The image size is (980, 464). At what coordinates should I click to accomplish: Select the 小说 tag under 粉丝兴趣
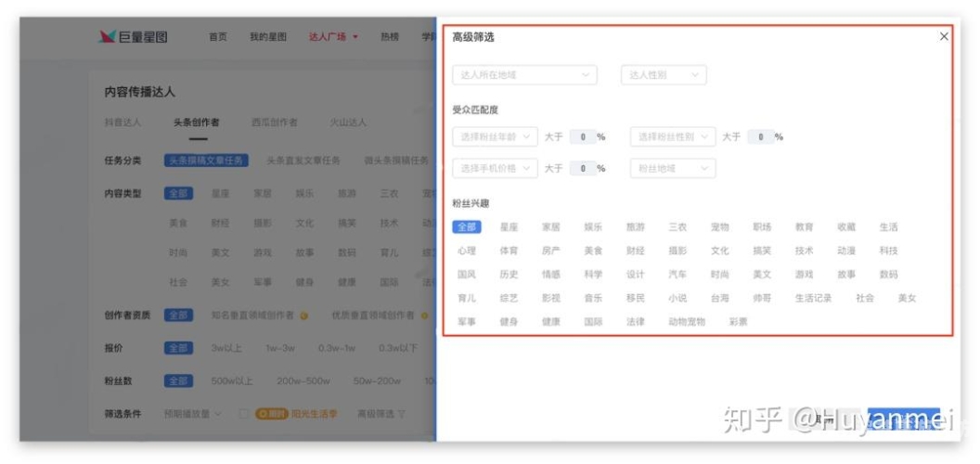point(677,298)
